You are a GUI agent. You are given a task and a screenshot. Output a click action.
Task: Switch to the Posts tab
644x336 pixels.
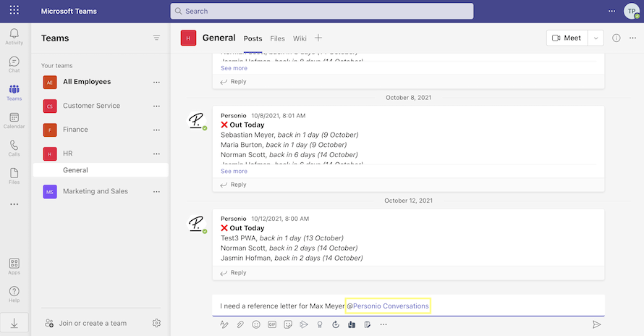pos(253,38)
